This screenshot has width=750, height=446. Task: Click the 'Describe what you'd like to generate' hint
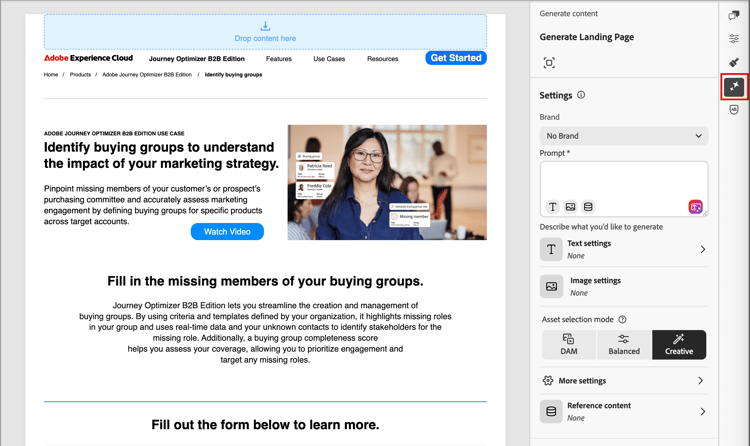pos(601,227)
